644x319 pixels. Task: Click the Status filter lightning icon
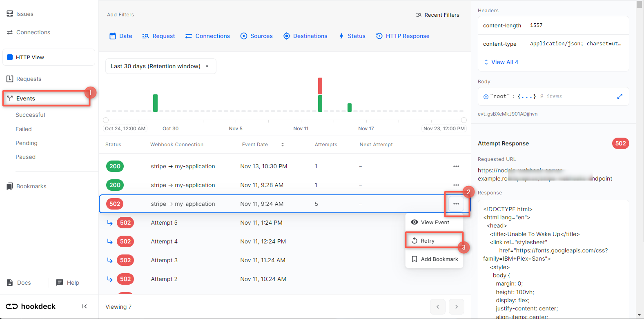point(341,36)
